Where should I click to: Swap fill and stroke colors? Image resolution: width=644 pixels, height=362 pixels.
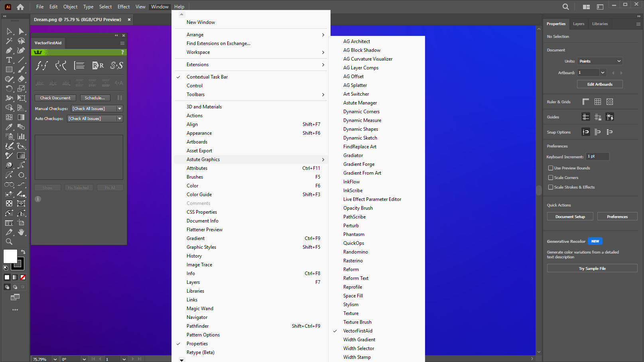[x=23, y=252]
